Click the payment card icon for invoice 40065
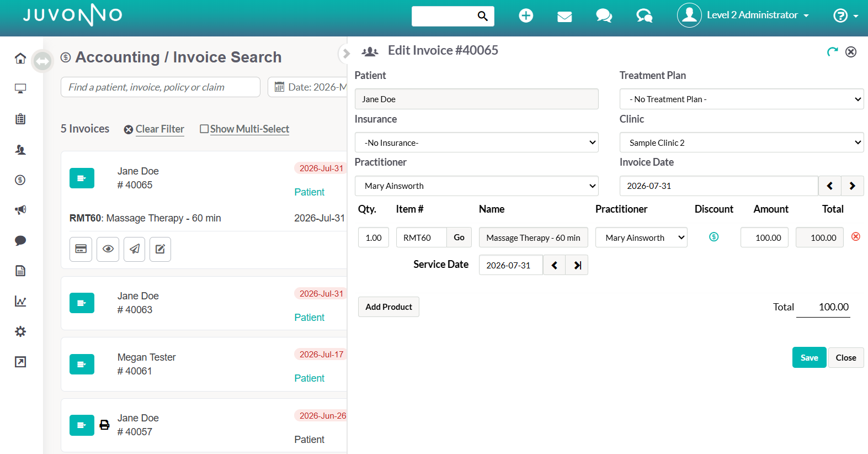868x454 pixels. (81, 249)
